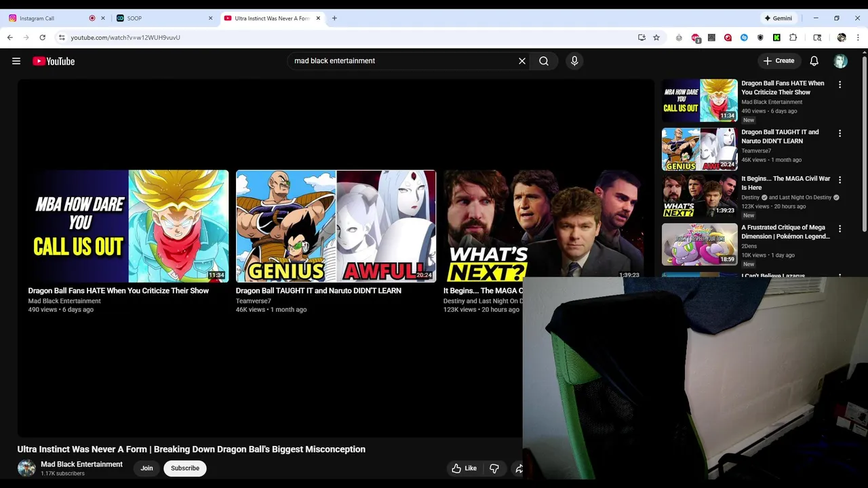Open a new browser tab
The image size is (868, 488).
[x=334, y=18]
